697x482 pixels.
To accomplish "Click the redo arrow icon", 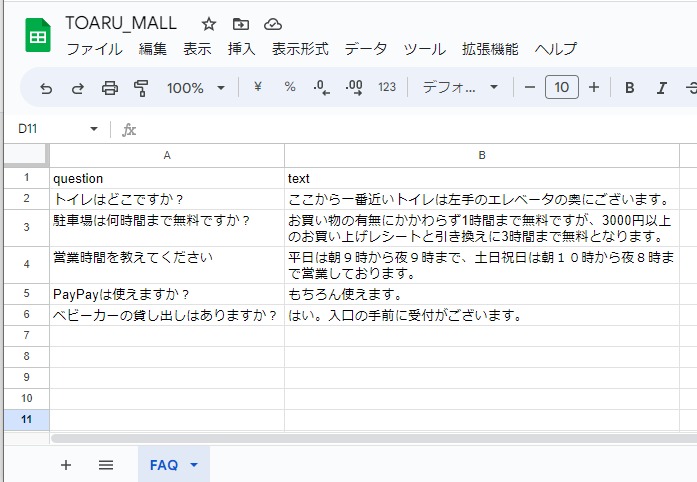I will (x=77, y=88).
